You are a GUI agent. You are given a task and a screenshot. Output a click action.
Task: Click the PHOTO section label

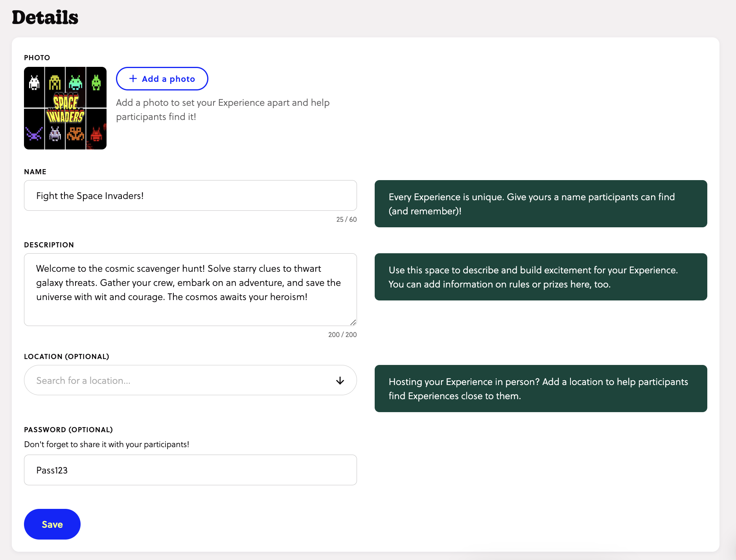[x=37, y=57]
